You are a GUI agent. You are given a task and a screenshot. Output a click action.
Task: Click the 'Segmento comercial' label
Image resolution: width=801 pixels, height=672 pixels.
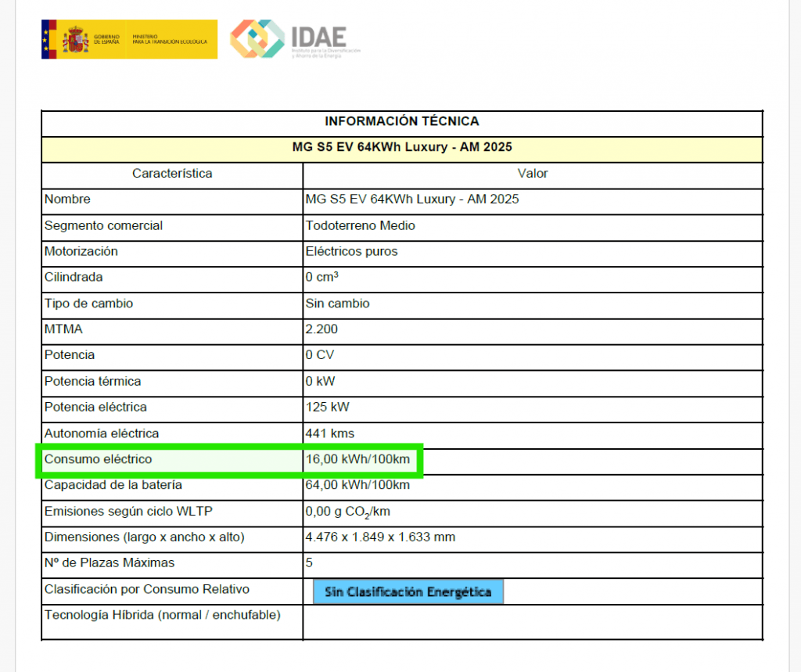coord(103,225)
